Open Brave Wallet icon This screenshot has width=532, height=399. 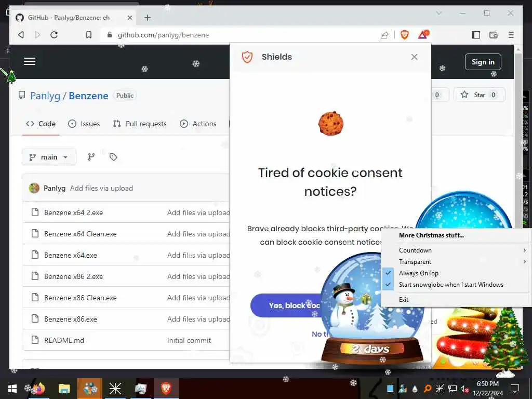tap(494, 35)
